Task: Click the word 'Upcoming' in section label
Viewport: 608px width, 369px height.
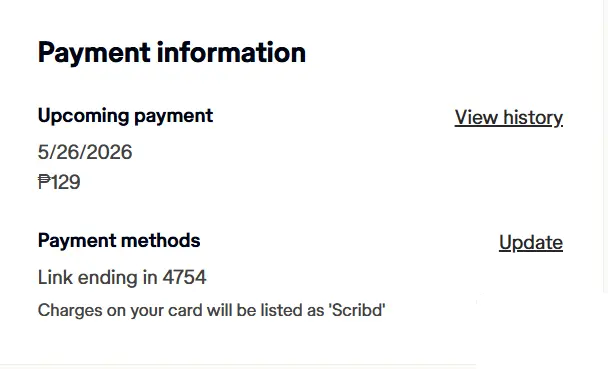Action: coord(83,116)
